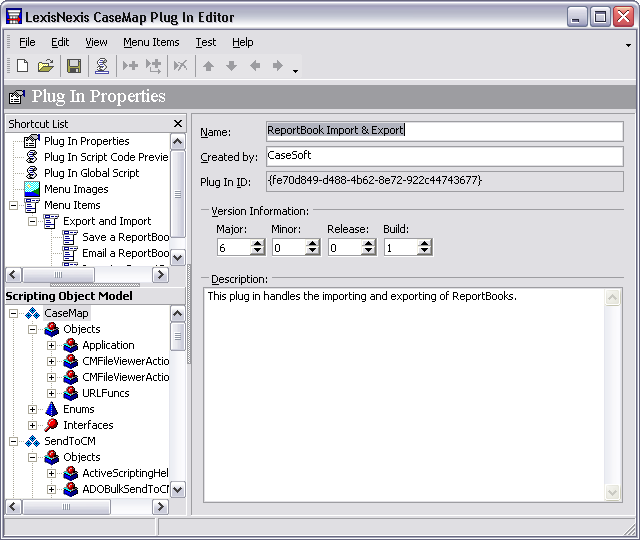This screenshot has width=640, height=540.
Task: Select Save a ReportBook tree item
Action: 125,237
